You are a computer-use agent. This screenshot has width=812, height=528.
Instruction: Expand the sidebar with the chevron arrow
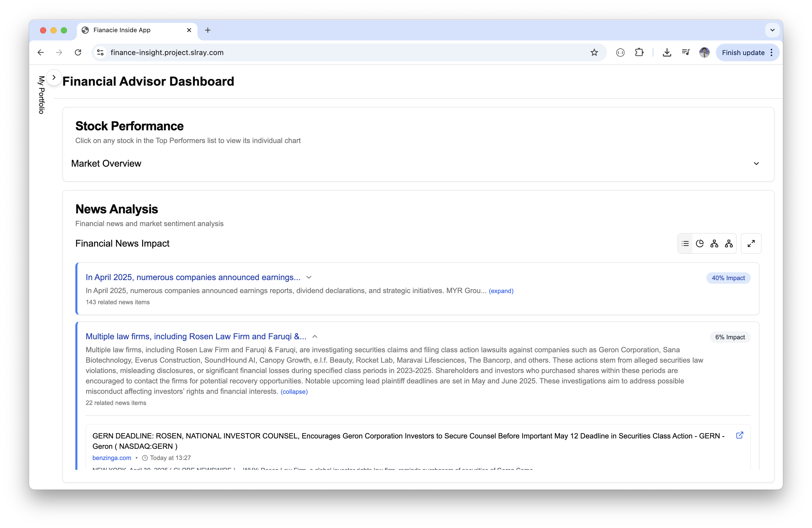54,77
